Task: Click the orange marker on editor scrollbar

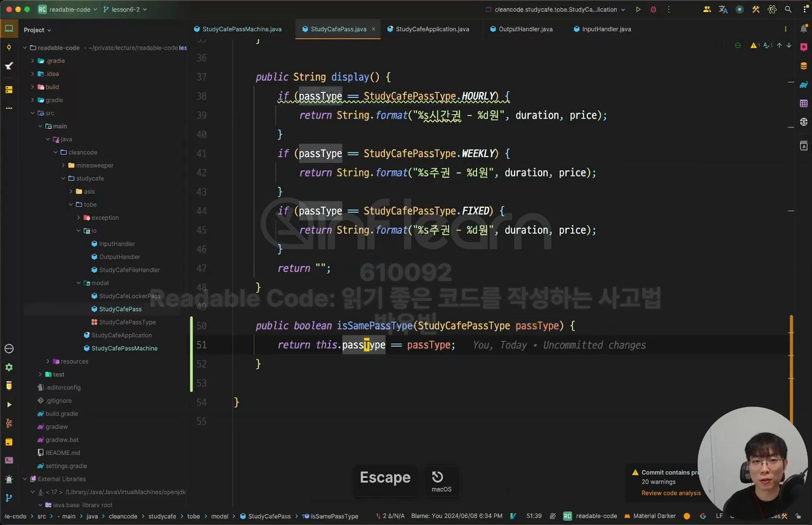Action: click(791, 369)
